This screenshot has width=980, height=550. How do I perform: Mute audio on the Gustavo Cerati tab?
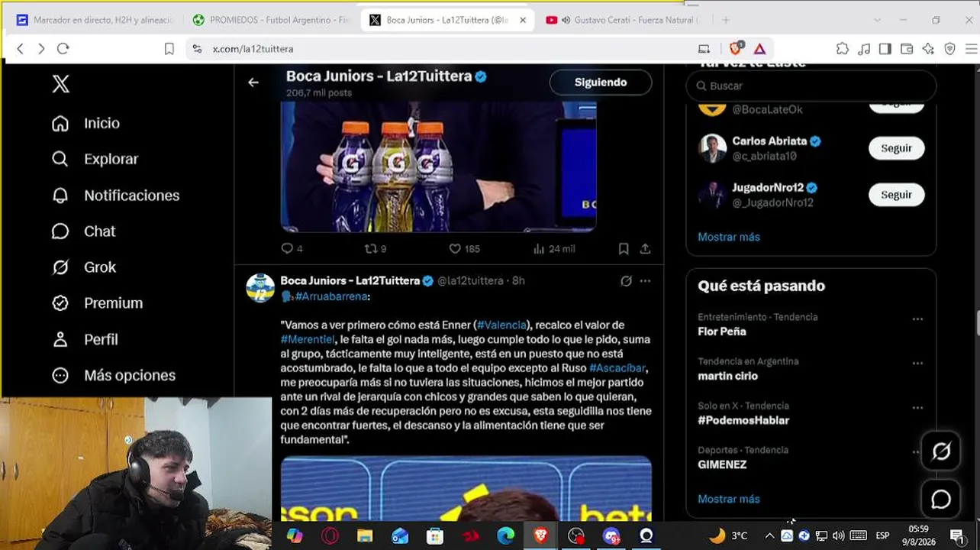(x=566, y=20)
